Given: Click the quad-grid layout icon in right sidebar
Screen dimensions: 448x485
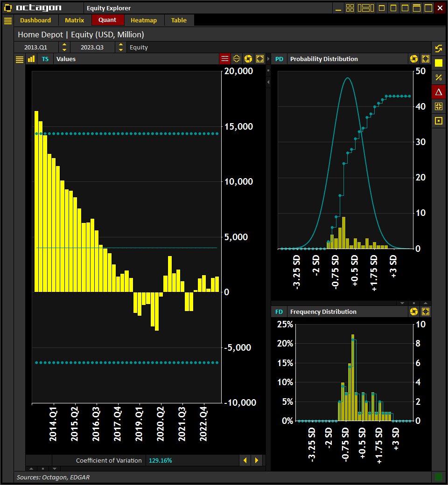Looking at the screenshot, I should [x=439, y=106].
